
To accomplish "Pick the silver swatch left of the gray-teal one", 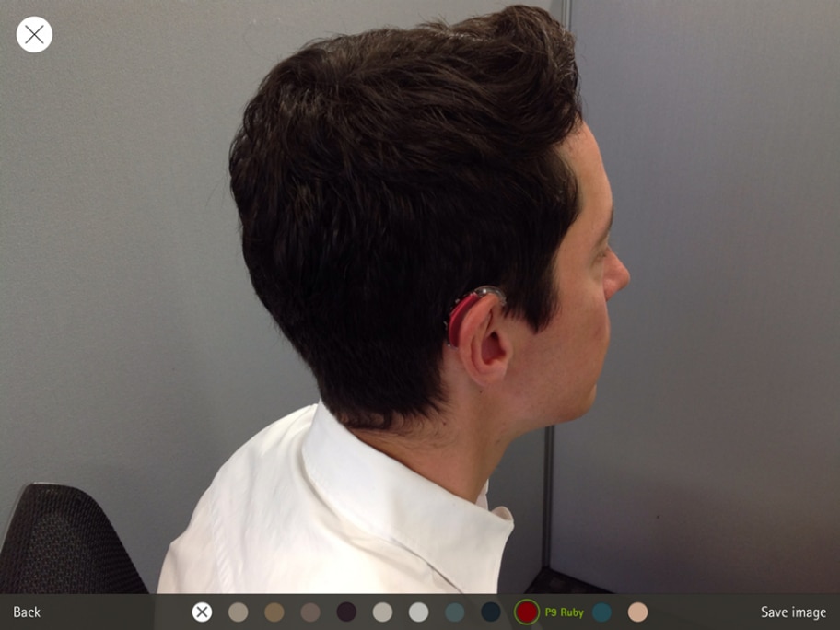I will (418, 612).
